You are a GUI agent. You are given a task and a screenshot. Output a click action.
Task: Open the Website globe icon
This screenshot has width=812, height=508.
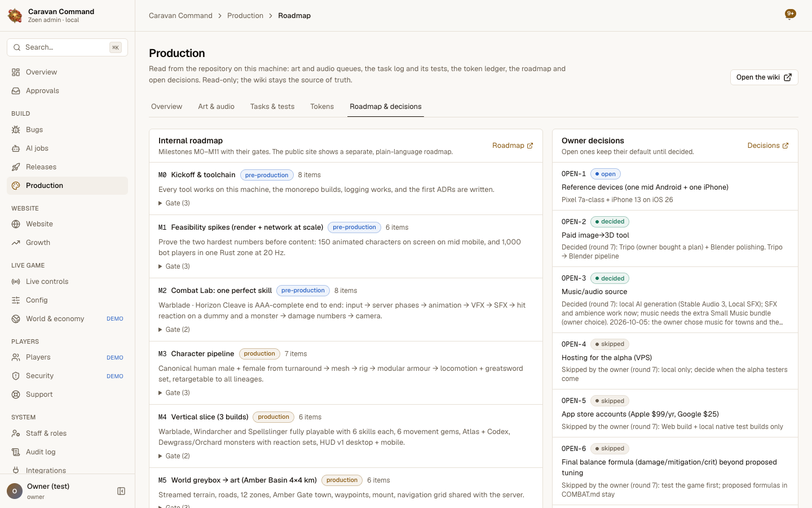click(16, 224)
